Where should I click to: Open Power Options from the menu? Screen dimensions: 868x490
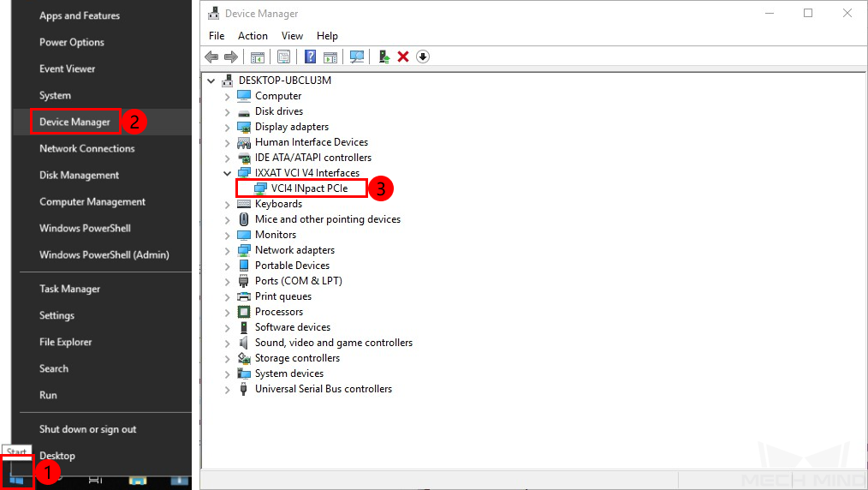pyautogui.click(x=71, y=42)
